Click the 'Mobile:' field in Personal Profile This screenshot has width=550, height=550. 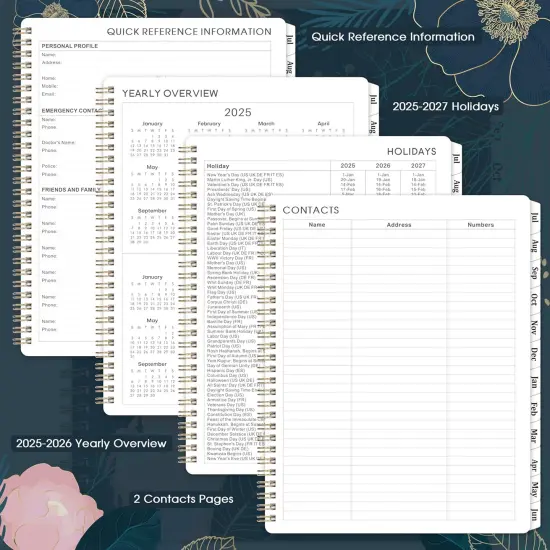pyautogui.click(x=49, y=86)
